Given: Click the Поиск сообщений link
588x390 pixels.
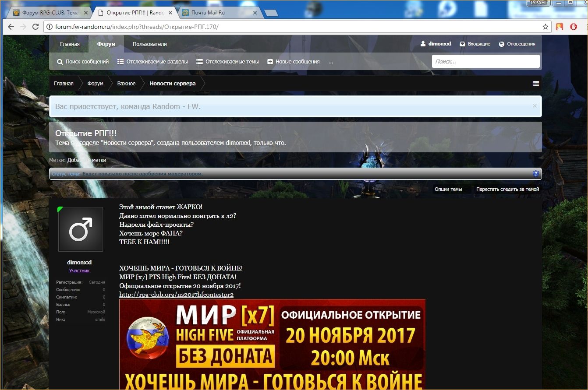Looking at the screenshot, I should pos(83,62).
